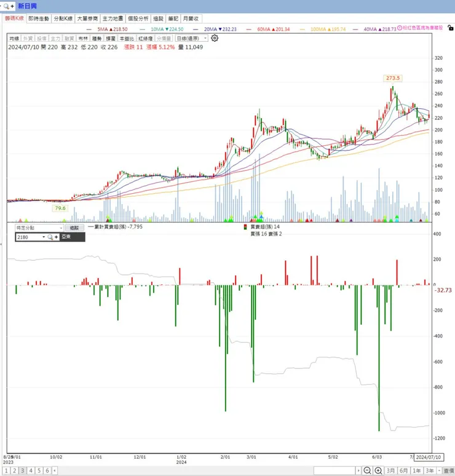
Task: Open the 筆記 tab
Action: tap(173, 18)
